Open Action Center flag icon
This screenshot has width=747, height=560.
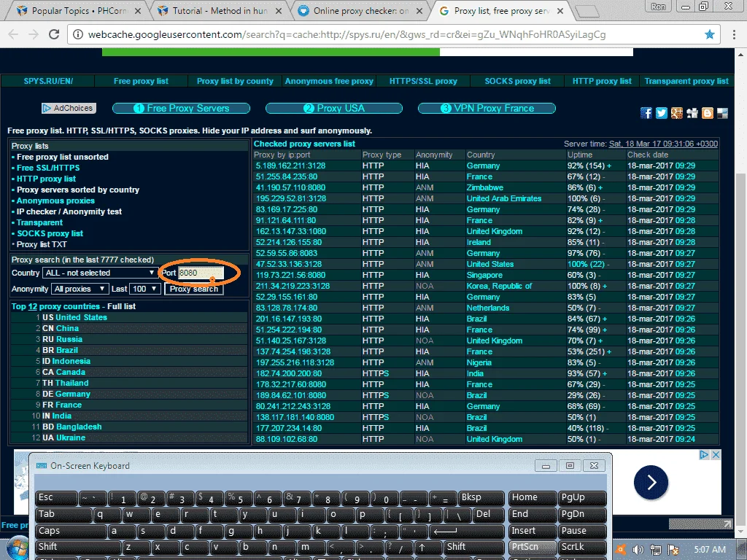(673, 550)
